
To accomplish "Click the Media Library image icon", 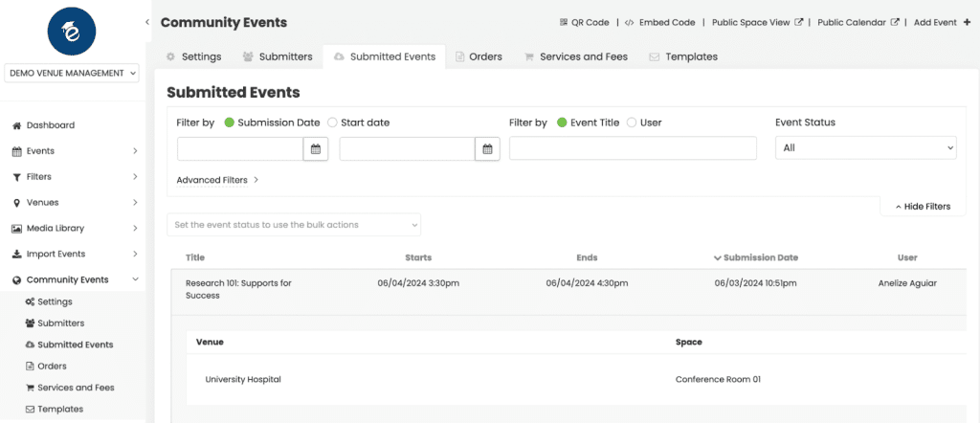I will [17, 229].
